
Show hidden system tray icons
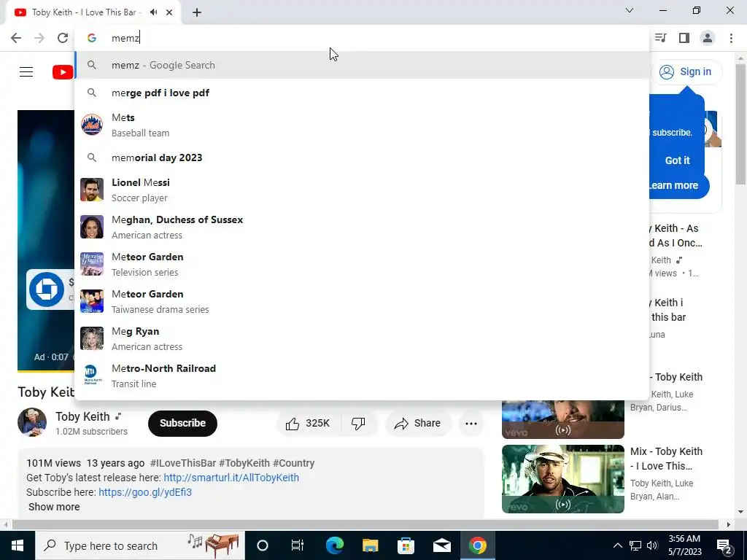tap(617, 545)
